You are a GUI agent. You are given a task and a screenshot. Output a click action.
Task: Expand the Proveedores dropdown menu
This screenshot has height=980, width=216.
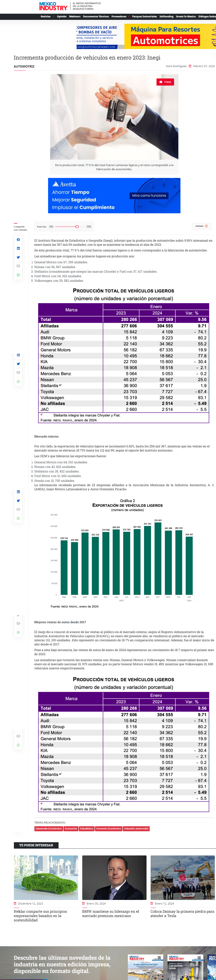121,17
